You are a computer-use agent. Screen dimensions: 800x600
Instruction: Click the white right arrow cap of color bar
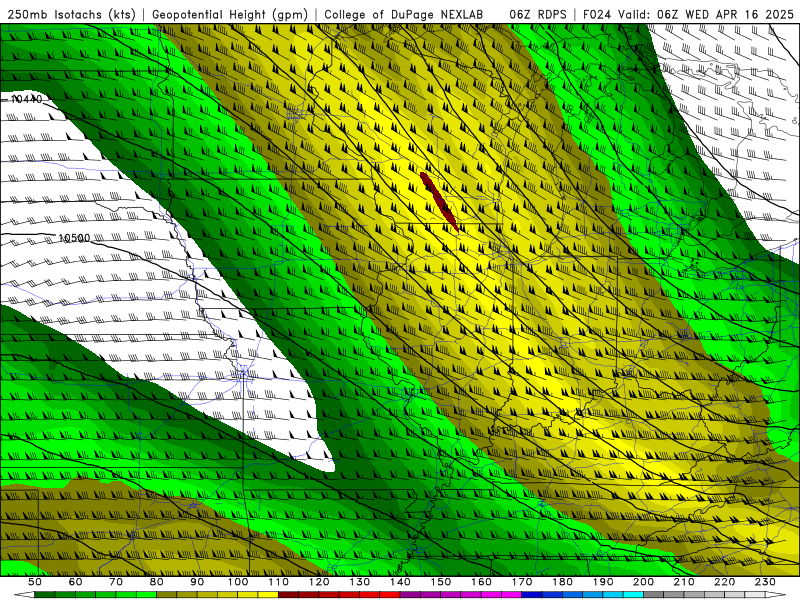tap(776, 594)
